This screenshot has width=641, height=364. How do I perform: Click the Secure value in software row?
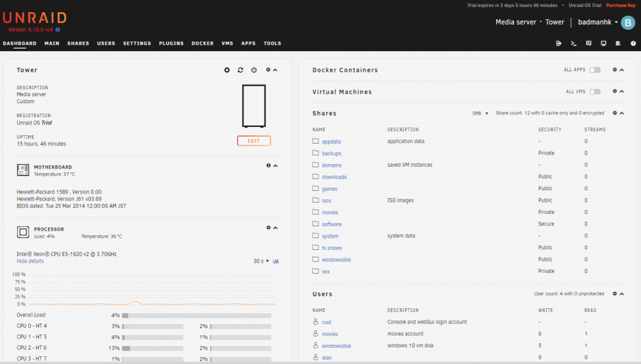click(546, 224)
